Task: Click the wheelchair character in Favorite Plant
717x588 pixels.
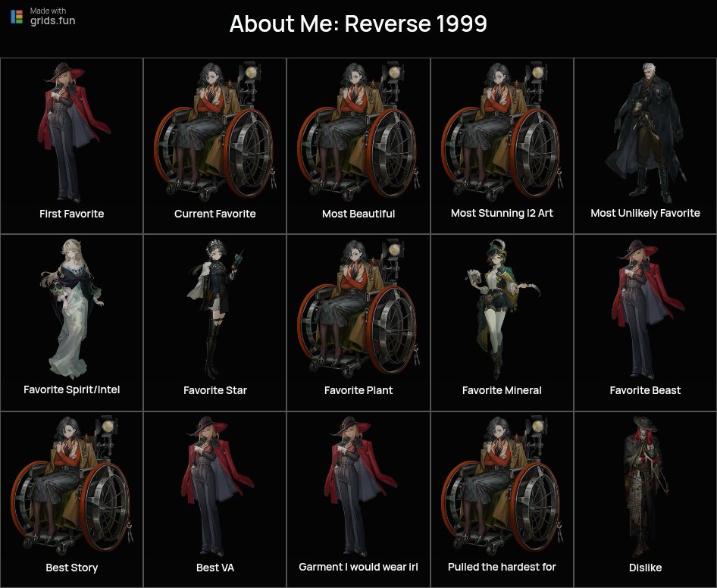Action: tap(358, 308)
